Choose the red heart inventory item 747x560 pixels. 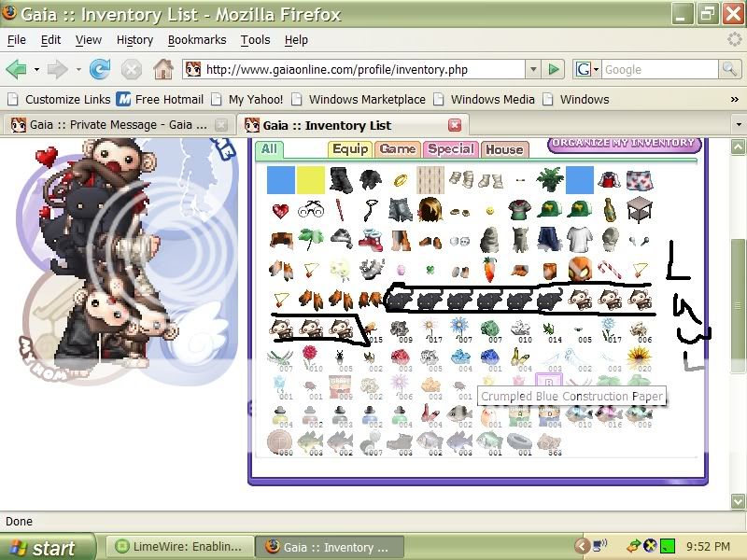pyautogui.click(x=280, y=211)
